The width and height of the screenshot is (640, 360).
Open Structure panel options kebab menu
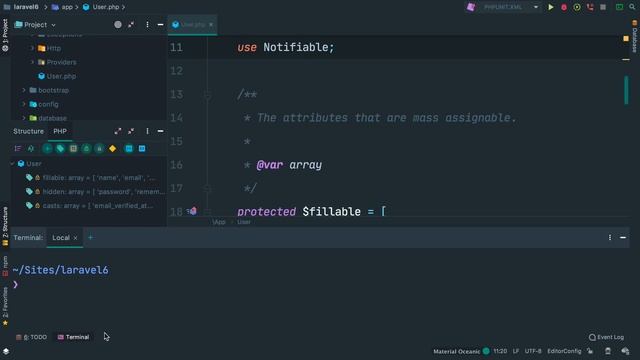(147, 131)
